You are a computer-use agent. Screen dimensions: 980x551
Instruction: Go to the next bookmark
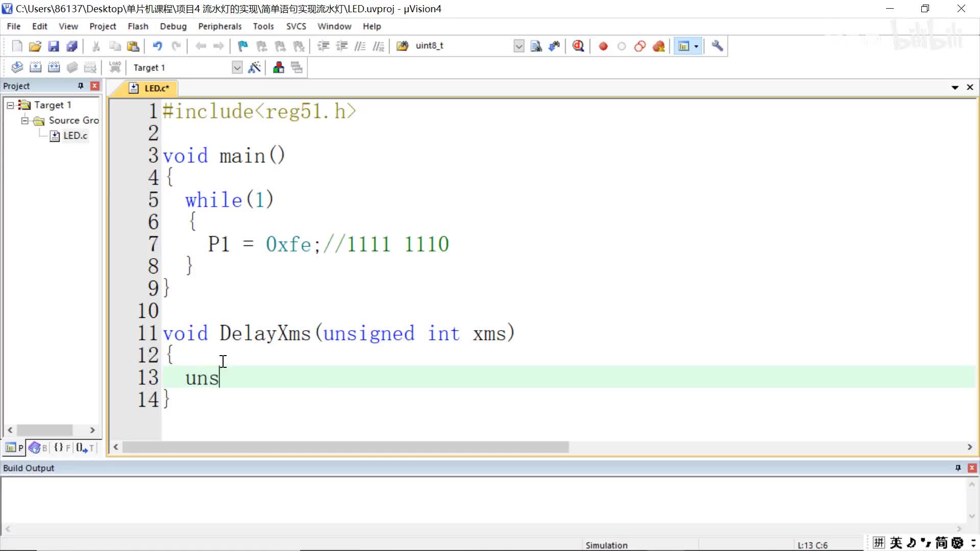coord(280,46)
